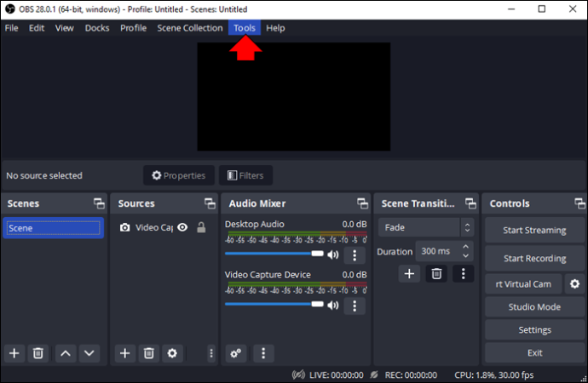Viewport: 588px width, 383px height.
Task: Remove the selected scene with the trash icon
Action: [37, 353]
